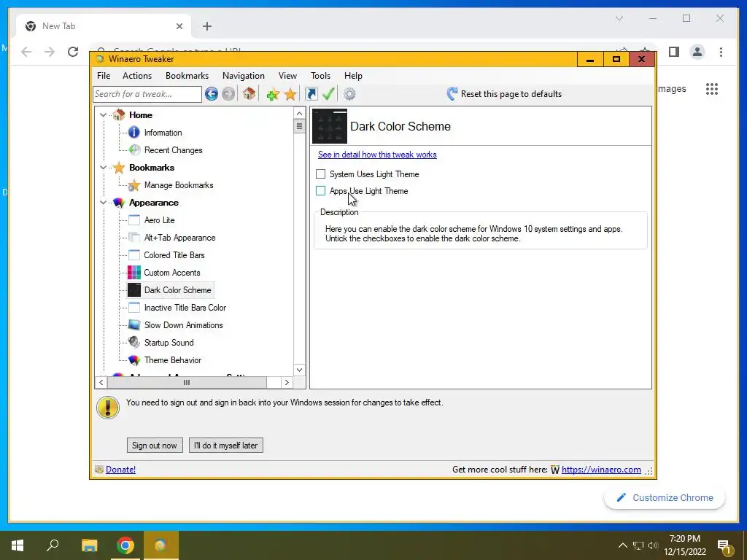Click the Search for a tweak field

[x=147, y=94]
